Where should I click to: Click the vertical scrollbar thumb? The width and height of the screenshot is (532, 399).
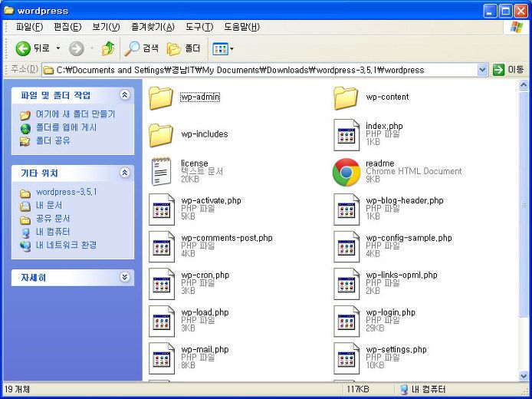pyautogui.click(x=524, y=204)
